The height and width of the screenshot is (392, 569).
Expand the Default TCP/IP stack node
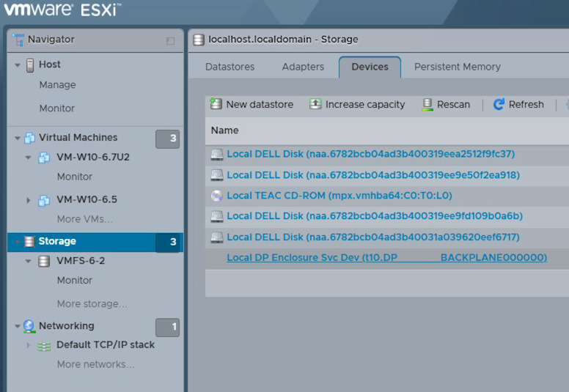29,345
